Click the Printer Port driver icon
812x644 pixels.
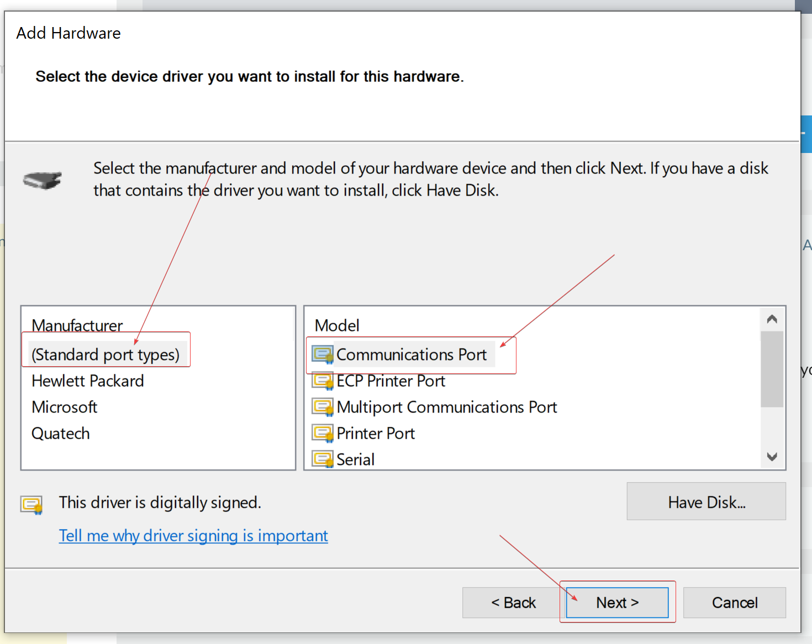[323, 434]
